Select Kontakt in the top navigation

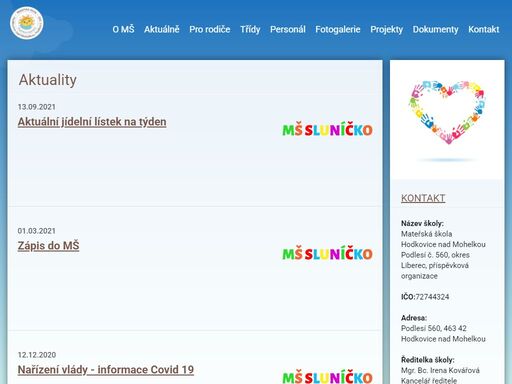484,29
